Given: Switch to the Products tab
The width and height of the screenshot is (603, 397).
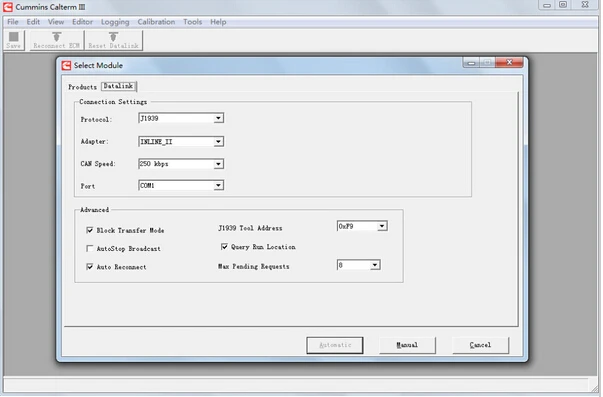Looking at the screenshot, I should (x=82, y=87).
